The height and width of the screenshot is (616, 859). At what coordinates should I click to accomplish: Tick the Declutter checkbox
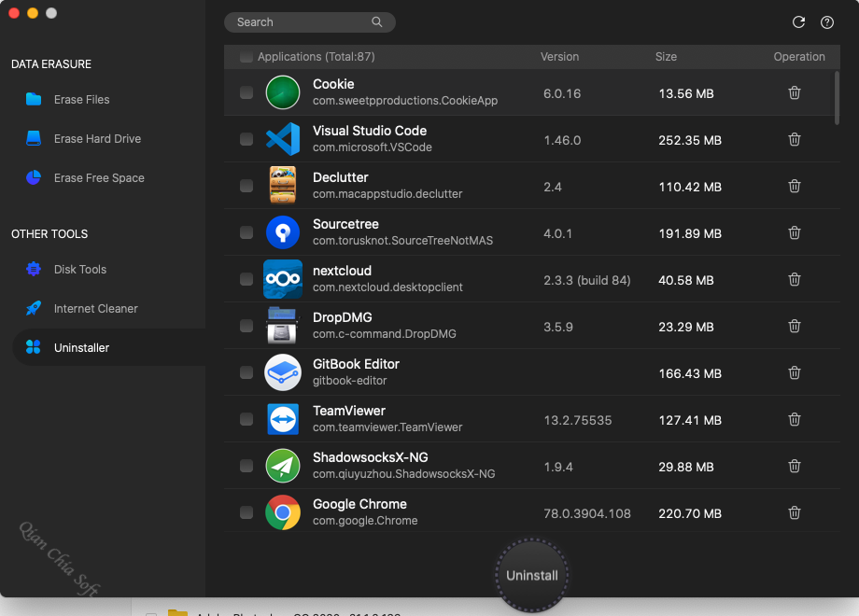point(246,186)
